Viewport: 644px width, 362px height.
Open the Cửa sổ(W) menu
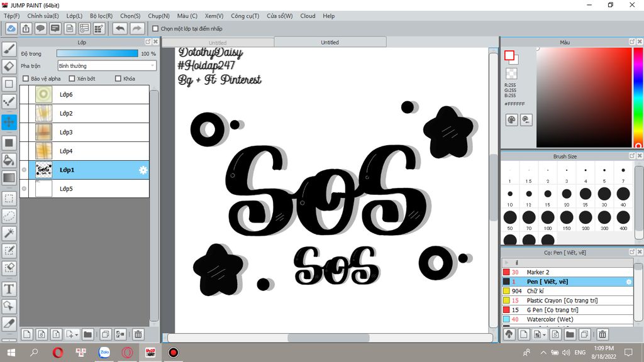(280, 16)
